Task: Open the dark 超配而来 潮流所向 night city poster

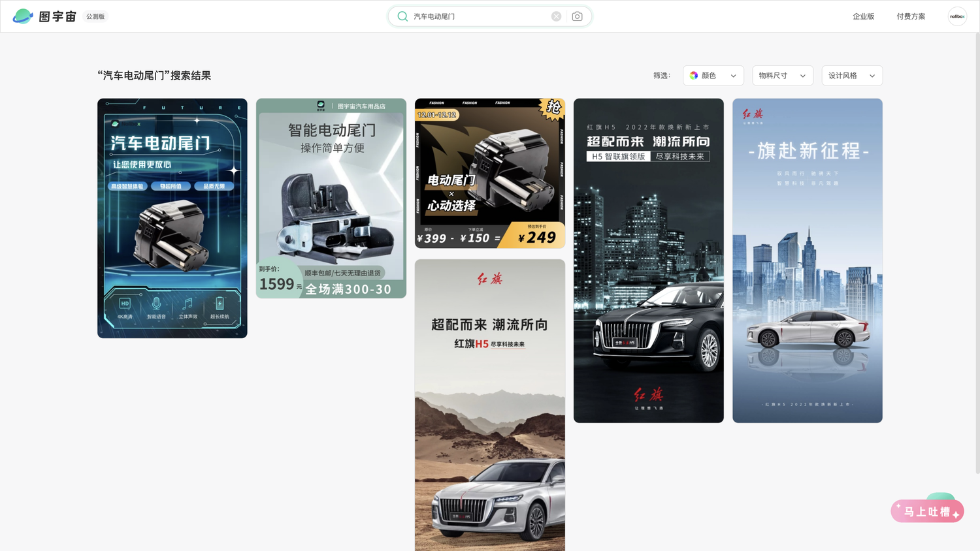Action: [x=649, y=260]
